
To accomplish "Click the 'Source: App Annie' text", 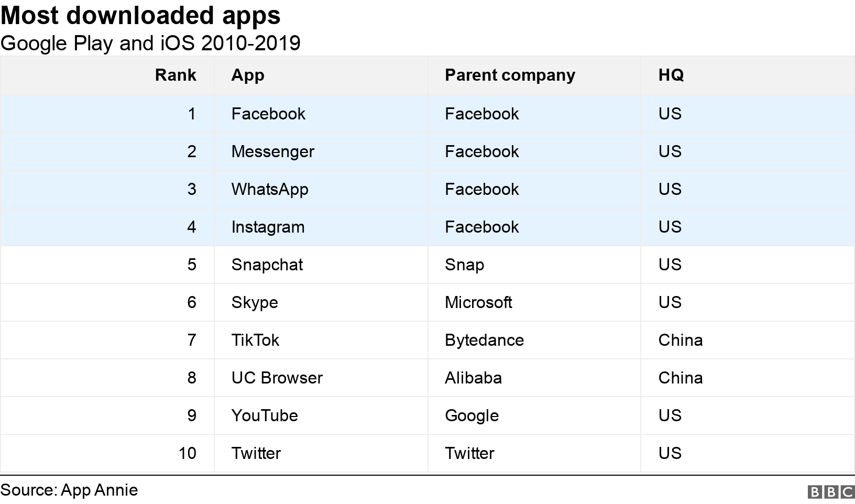I will click(69, 490).
